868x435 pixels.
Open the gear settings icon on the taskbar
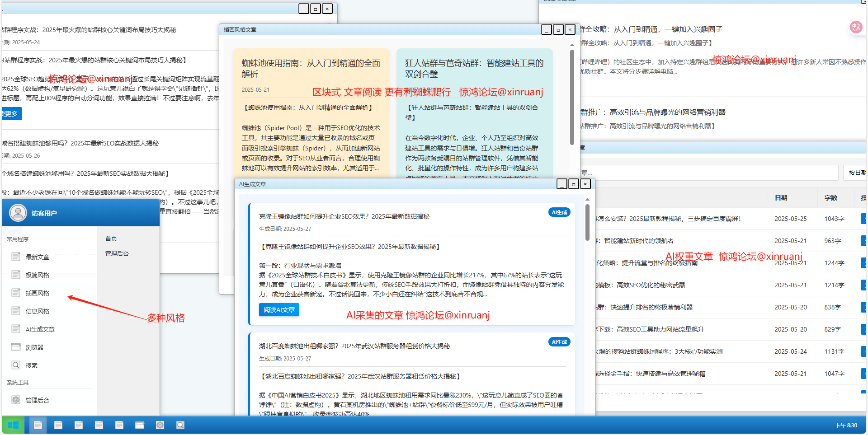[x=160, y=425]
